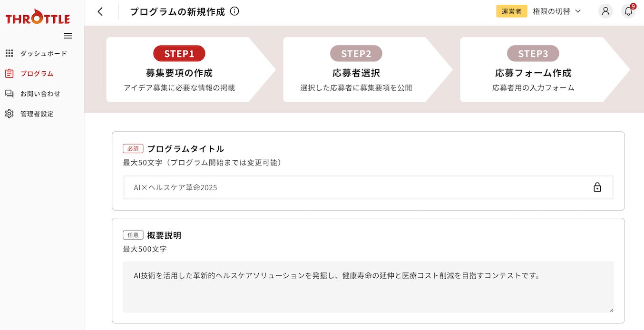Select the STEP1 募集要項の作成 step
Viewport: 644px width, 330px height.
pyautogui.click(x=179, y=69)
